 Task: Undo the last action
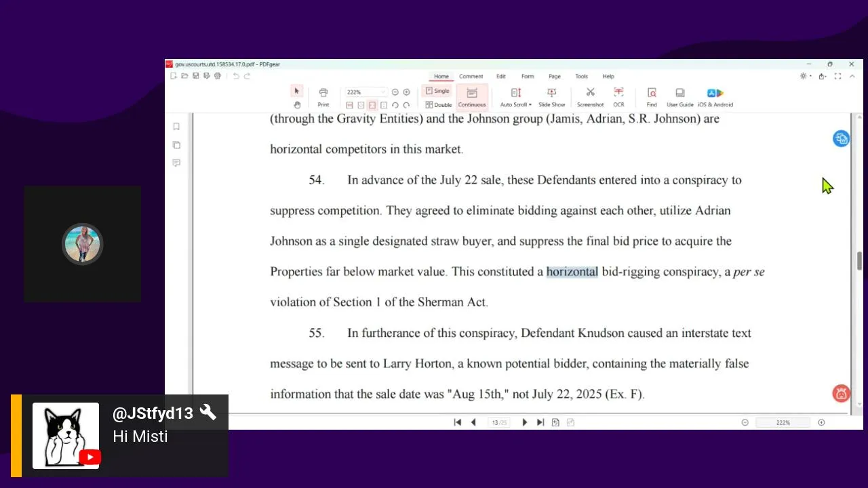click(x=236, y=76)
